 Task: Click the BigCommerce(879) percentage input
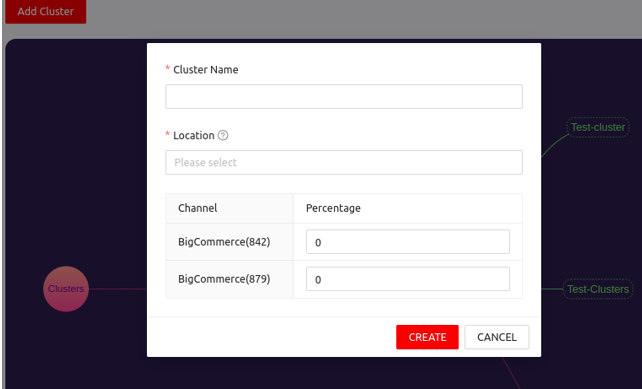(408, 279)
